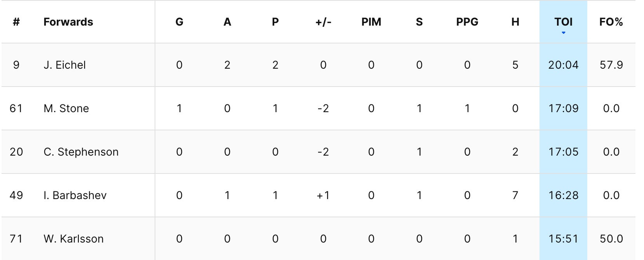This screenshot has width=644, height=260.
Task: Sort table by Goals column header
Action: click(179, 22)
